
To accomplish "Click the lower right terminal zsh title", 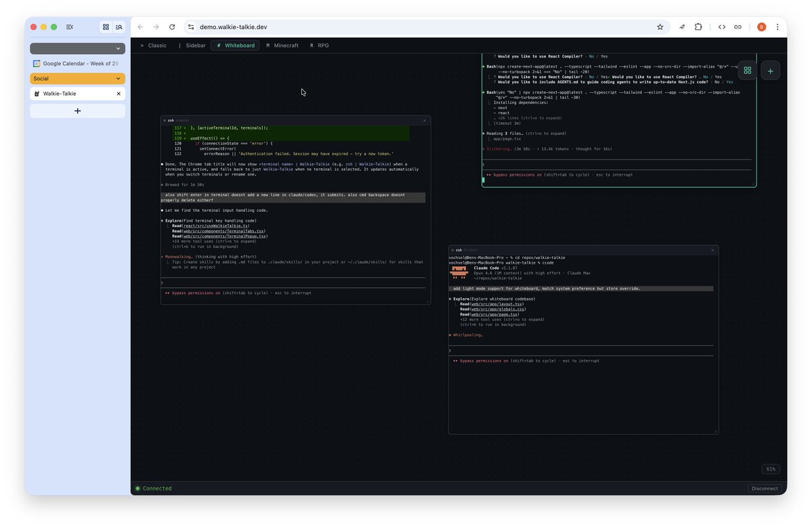I will click(x=458, y=250).
